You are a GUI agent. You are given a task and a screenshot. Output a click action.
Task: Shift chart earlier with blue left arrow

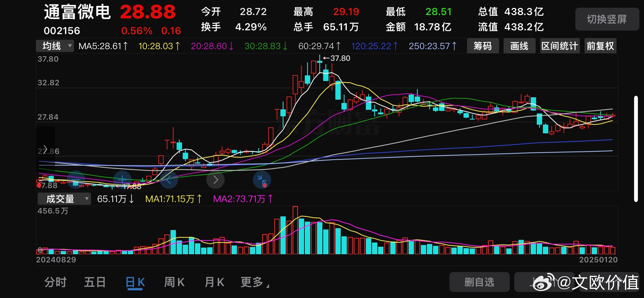coord(169,180)
